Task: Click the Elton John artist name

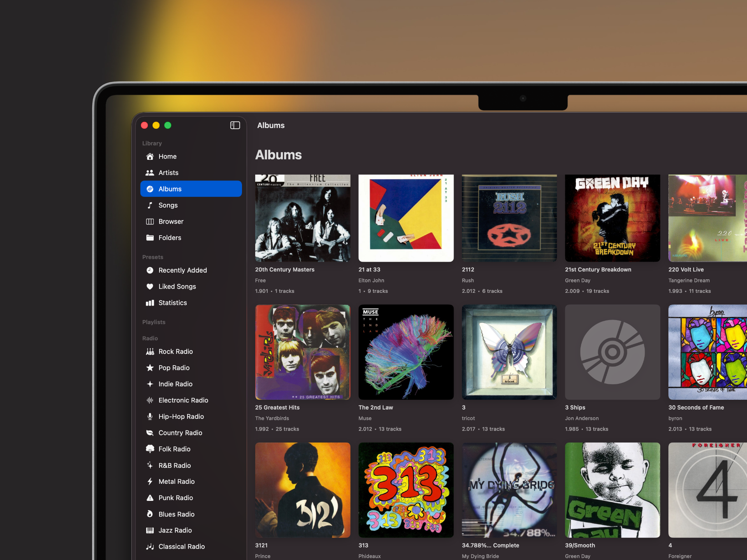Action: tap(371, 280)
